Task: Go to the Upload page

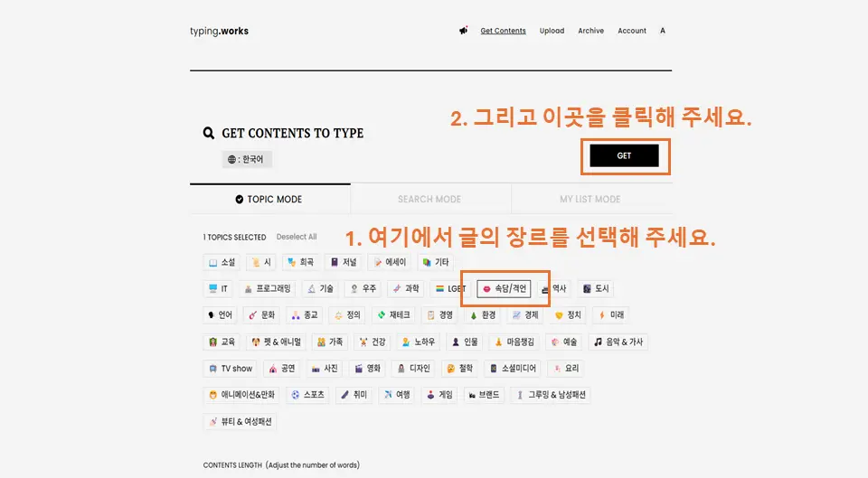Action: [x=552, y=31]
